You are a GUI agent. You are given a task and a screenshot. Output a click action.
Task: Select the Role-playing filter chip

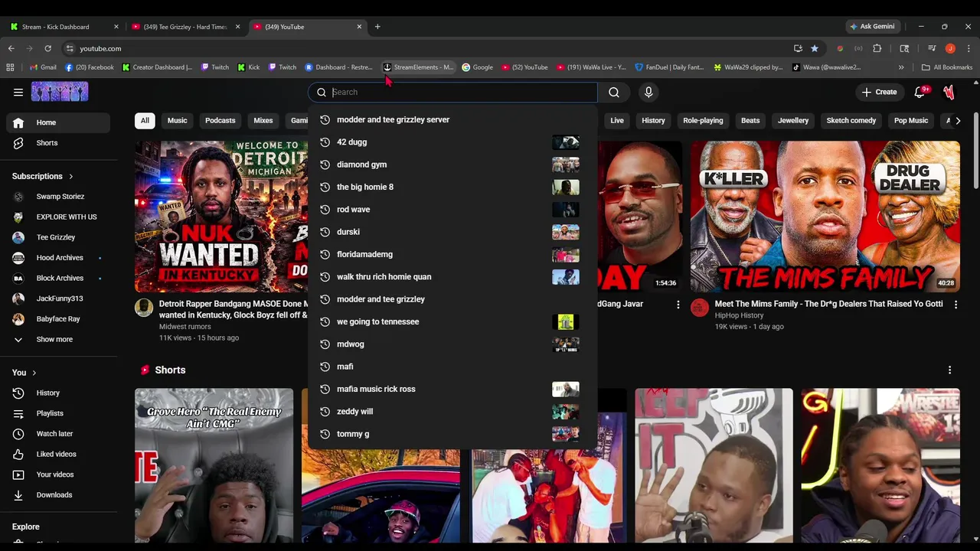[703, 121]
